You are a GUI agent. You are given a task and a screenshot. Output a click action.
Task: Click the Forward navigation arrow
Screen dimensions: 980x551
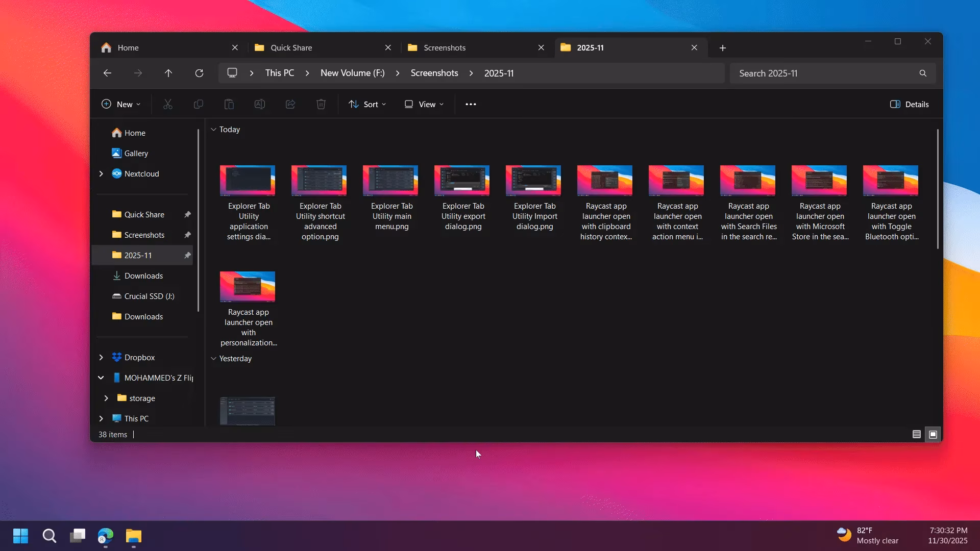[138, 73]
